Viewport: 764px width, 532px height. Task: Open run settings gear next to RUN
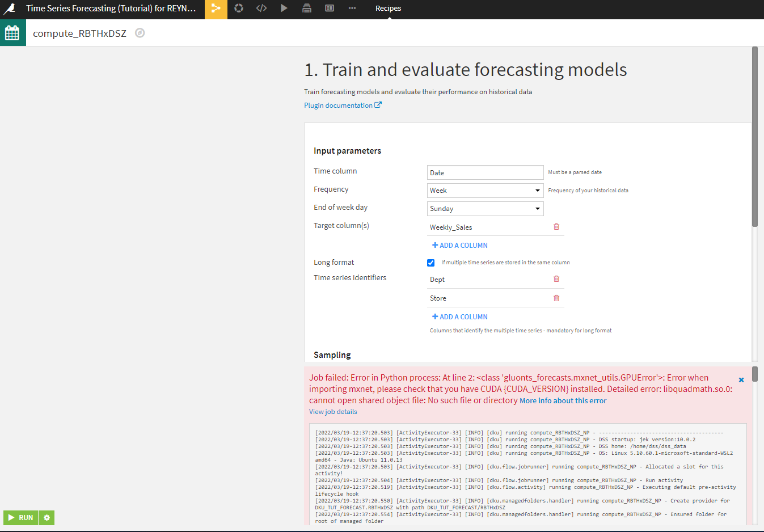[47, 517]
